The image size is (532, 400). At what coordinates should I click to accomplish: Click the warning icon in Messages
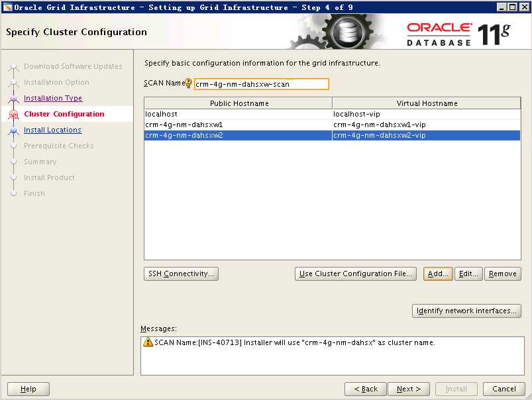pos(148,342)
